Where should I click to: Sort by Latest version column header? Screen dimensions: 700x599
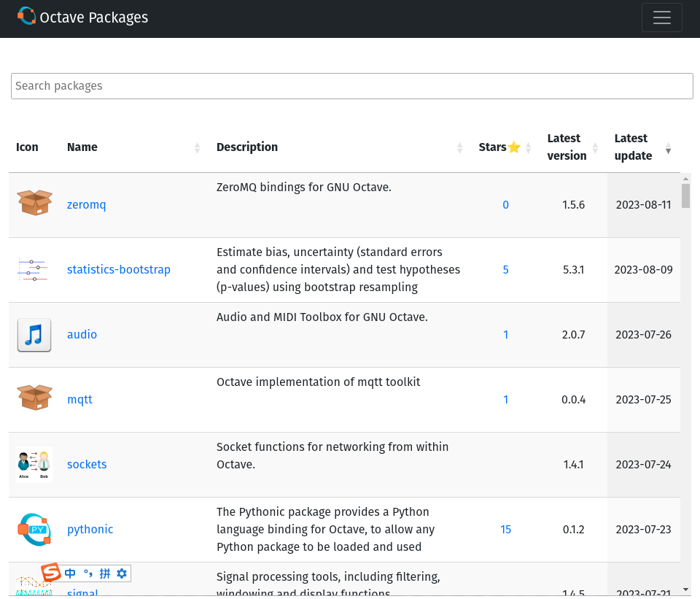point(567,147)
